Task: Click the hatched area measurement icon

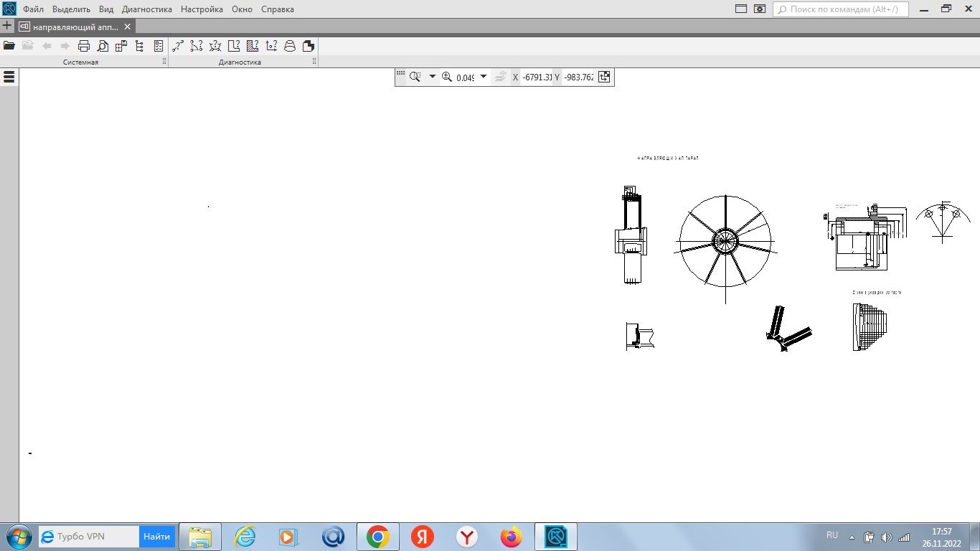Action: coord(253,46)
